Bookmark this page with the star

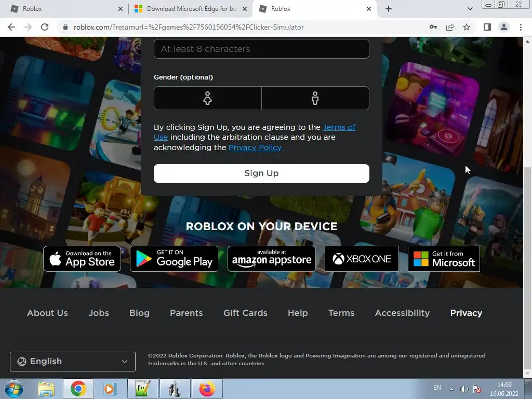coord(467,27)
